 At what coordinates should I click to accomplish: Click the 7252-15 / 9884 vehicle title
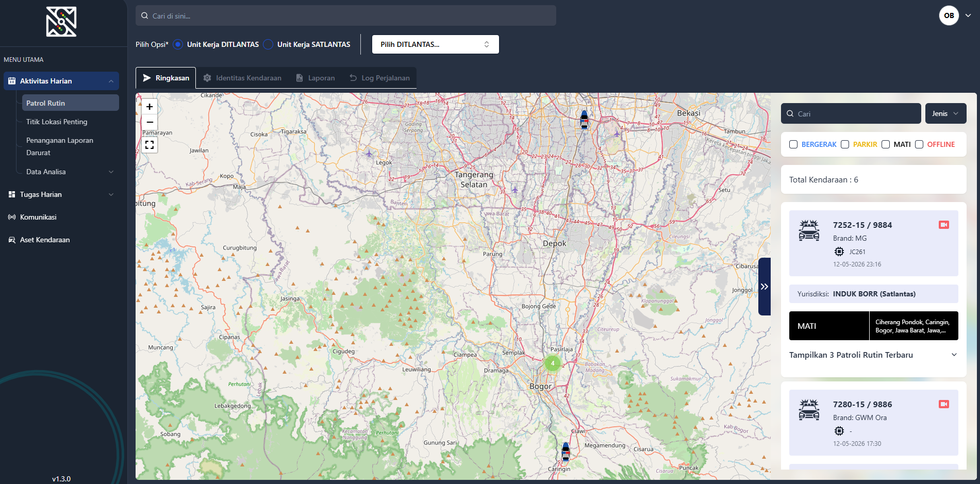click(862, 225)
